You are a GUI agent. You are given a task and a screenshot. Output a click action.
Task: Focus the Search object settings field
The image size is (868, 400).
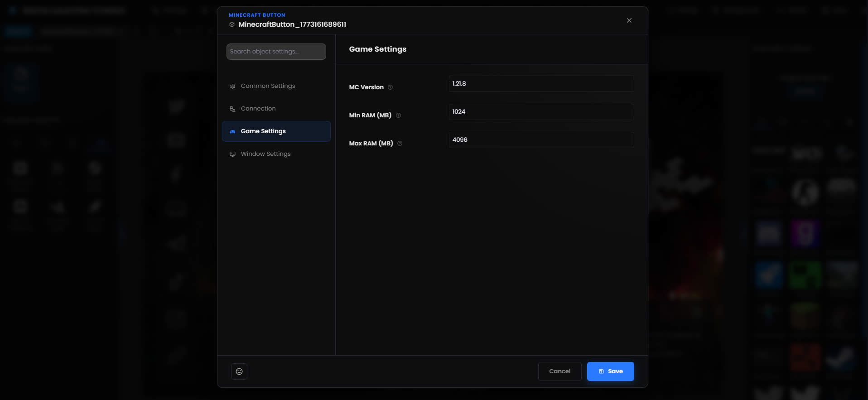276,52
